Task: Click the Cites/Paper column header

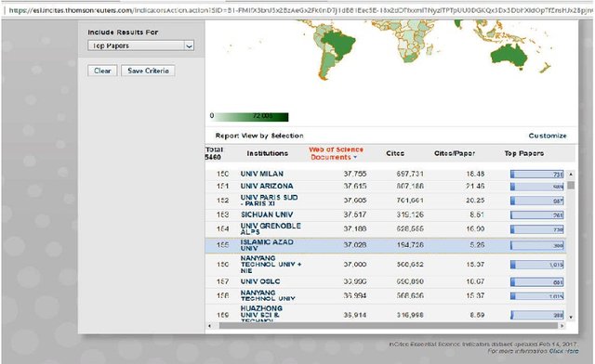Action: pos(455,153)
